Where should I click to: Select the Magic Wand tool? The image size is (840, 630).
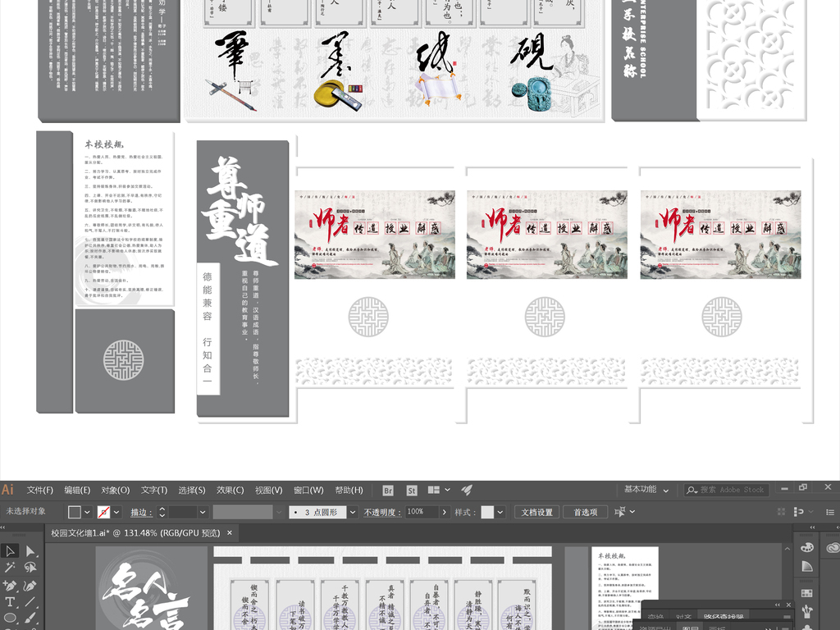10,567
